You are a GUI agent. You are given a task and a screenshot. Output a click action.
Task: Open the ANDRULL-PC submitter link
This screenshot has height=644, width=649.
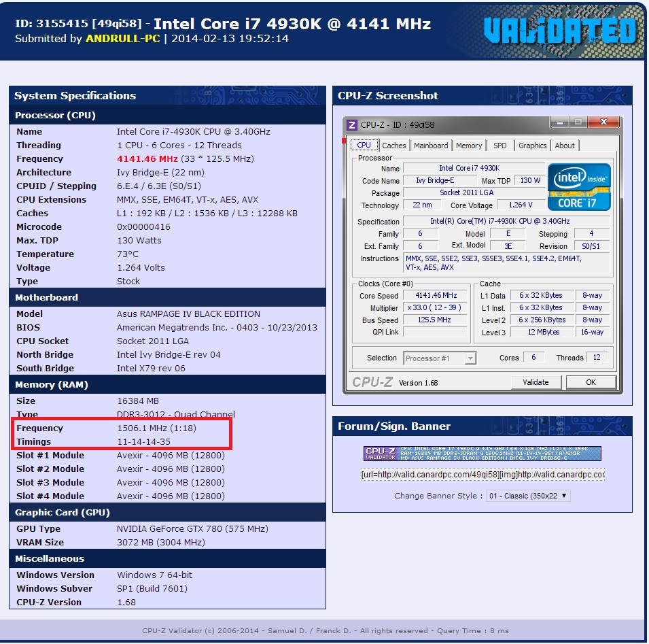pos(122,39)
